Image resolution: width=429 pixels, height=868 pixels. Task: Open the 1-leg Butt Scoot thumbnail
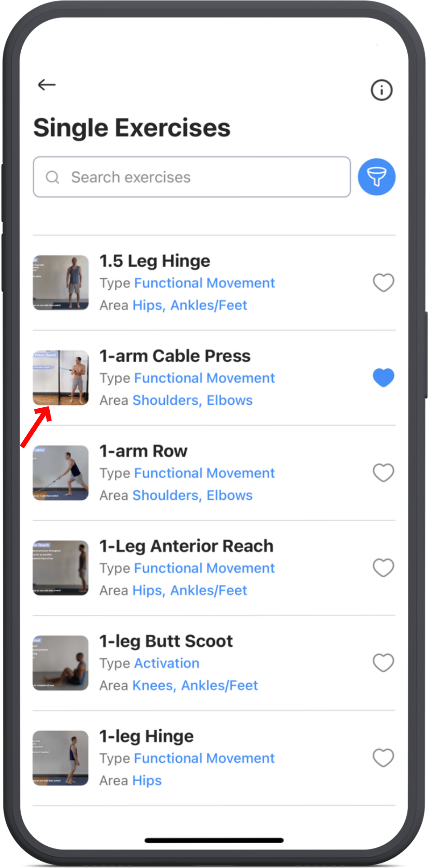tap(61, 663)
